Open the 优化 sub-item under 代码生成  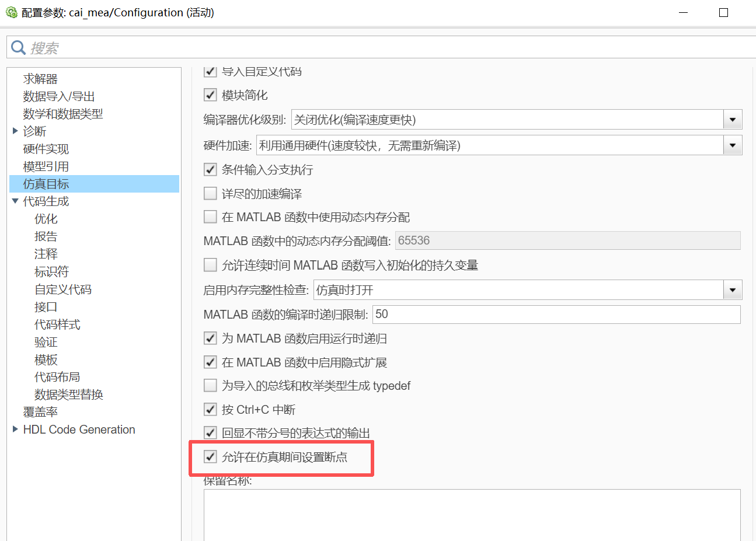46,219
